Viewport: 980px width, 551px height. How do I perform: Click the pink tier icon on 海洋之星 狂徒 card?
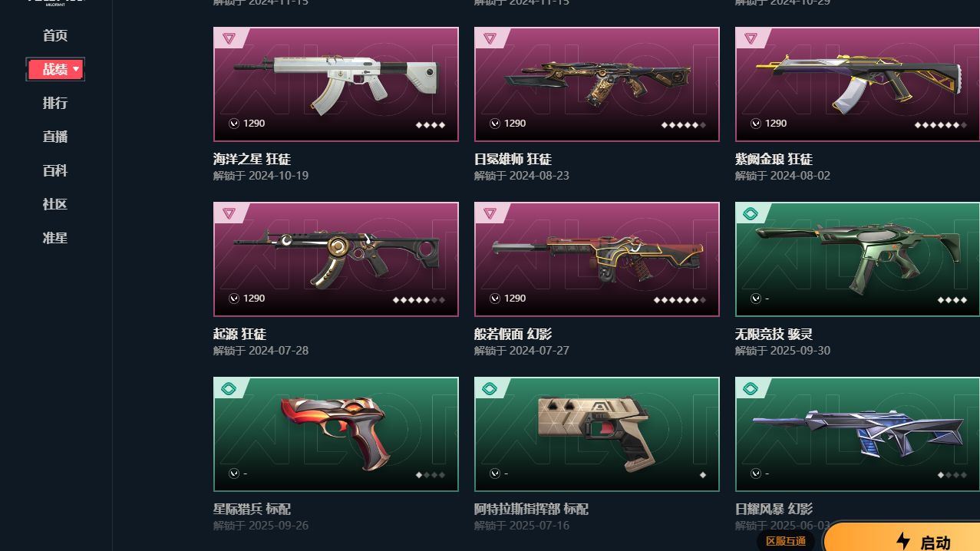(x=229, y=38)
